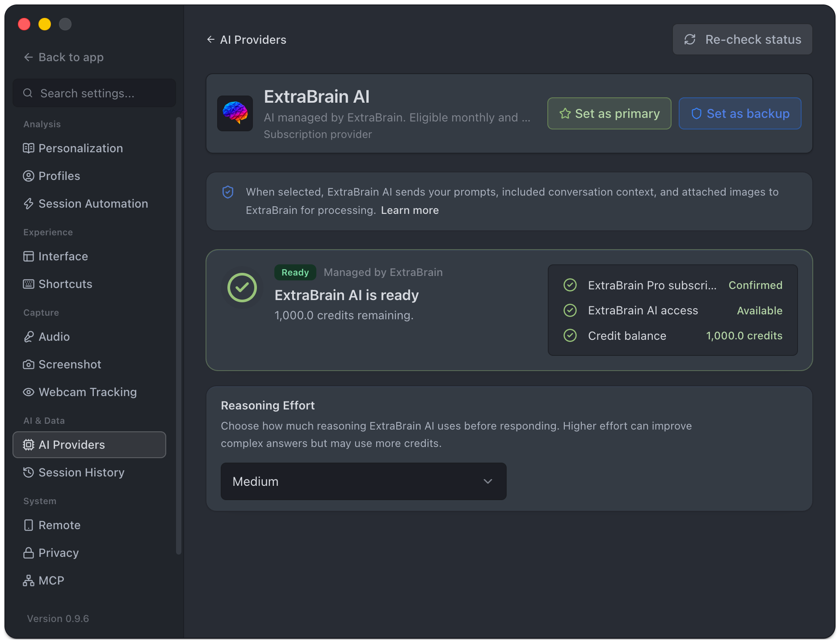Open the Reasoning Effort Medium dropdown
840x643 pixels.
point(363,481)
